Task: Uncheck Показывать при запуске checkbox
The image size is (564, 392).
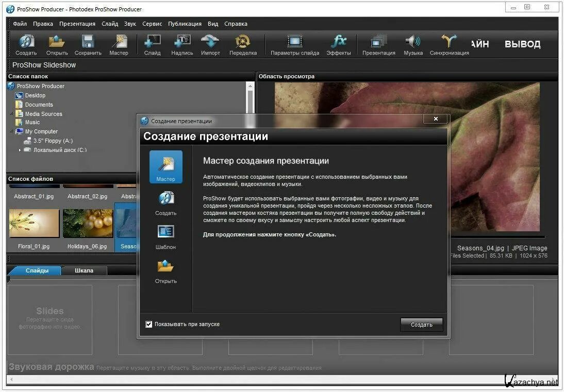Action: pos(148,325)
